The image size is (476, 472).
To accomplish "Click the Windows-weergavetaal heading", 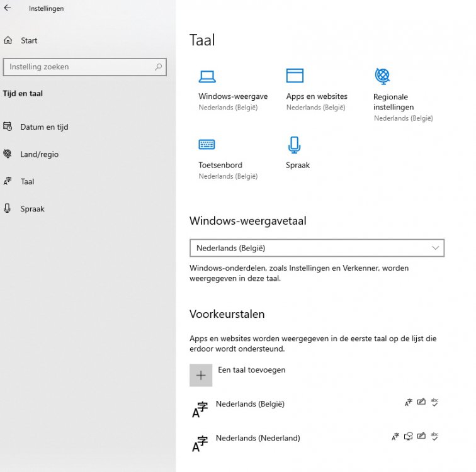I will [247, 221].
